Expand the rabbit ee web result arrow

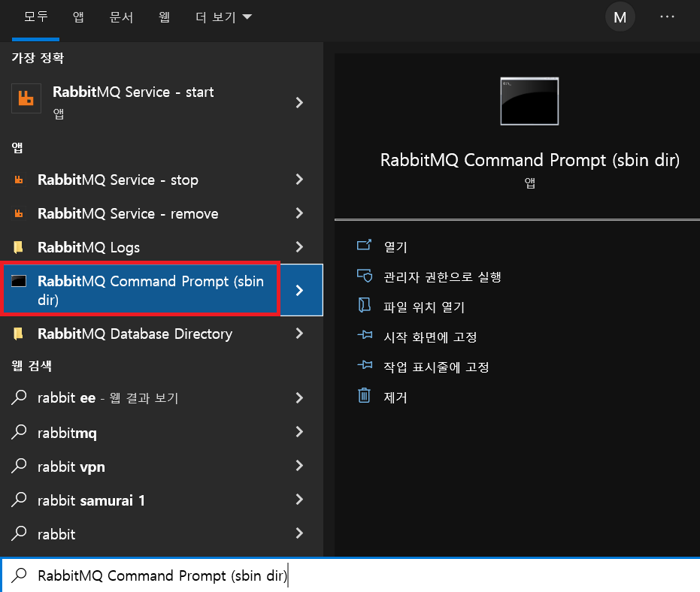coord(299,397)
